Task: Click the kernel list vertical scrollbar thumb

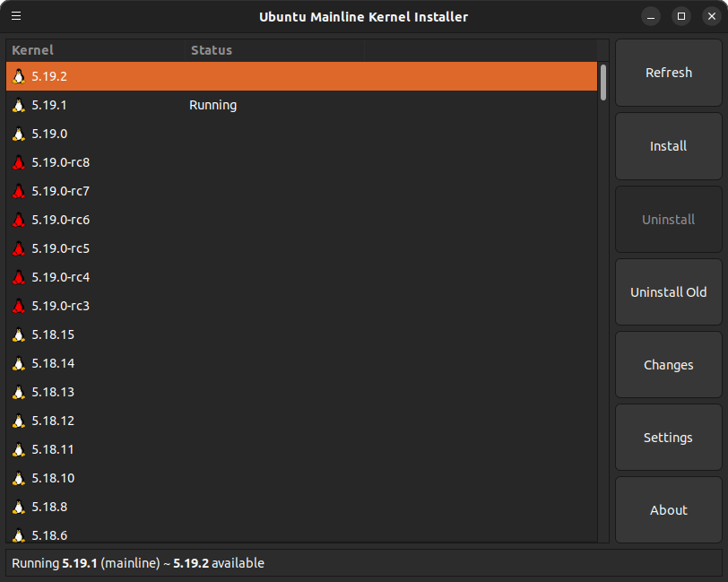Action: tap(603, 83)
